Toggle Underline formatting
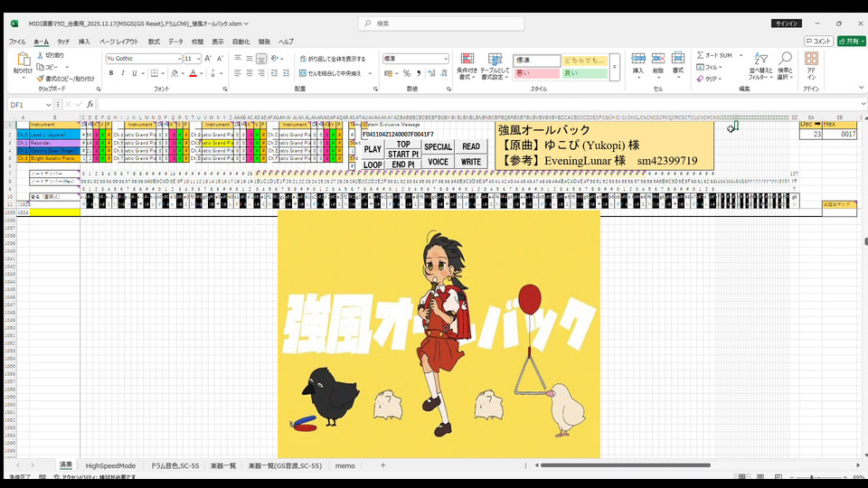The width and height of the screenshot is (868, 488). [134, 73]
